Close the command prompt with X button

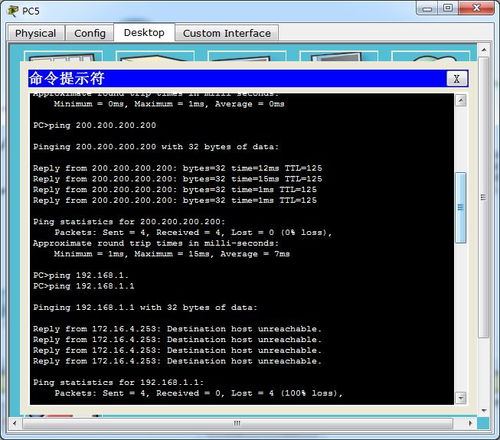(457, 79)
